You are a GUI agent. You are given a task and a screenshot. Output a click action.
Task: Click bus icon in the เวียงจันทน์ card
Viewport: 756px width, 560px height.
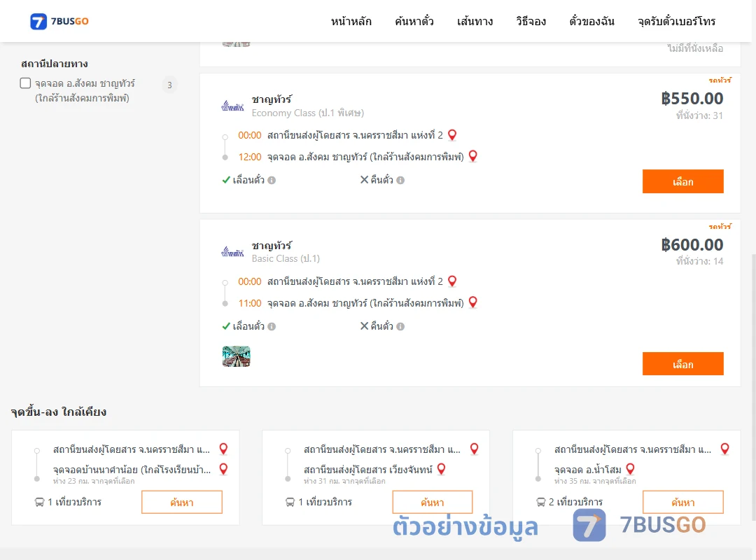(290, 502)
